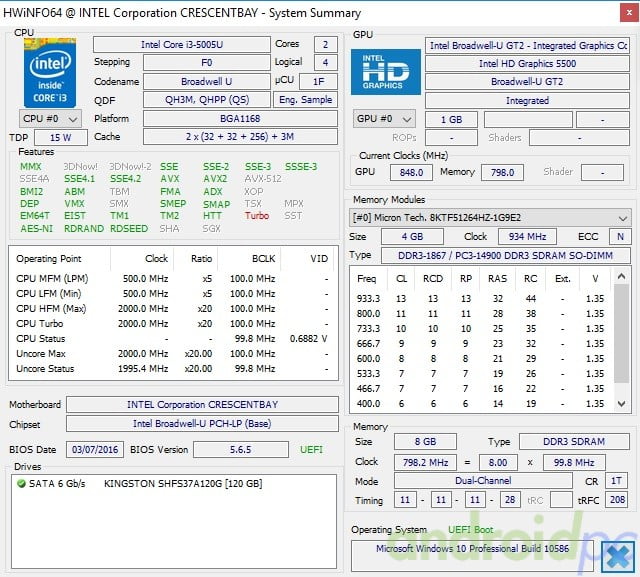
Task: Click the µCU value 1F
Action: [x=318, y=82]
